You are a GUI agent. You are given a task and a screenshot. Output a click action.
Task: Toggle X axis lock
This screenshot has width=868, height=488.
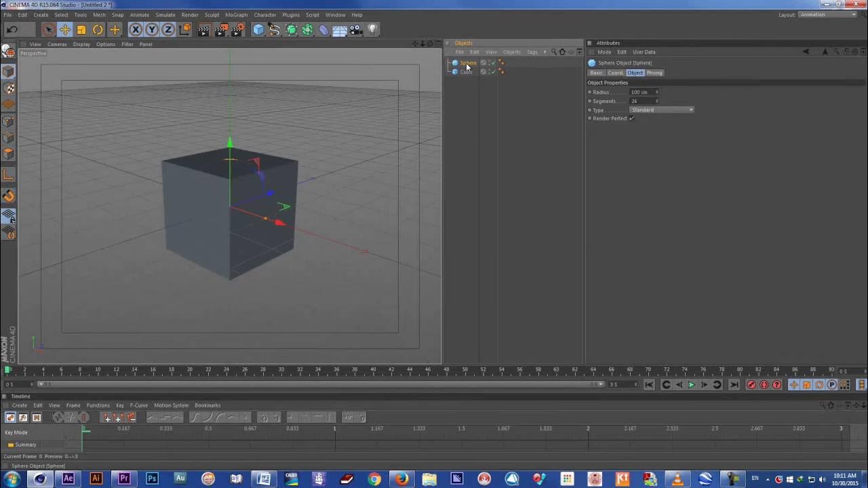136,29
